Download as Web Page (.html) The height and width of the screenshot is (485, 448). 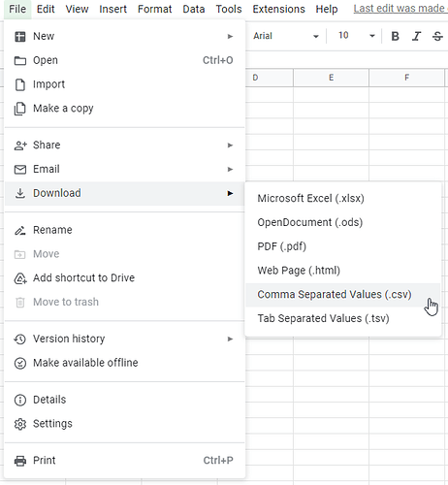tap(343, 271)
